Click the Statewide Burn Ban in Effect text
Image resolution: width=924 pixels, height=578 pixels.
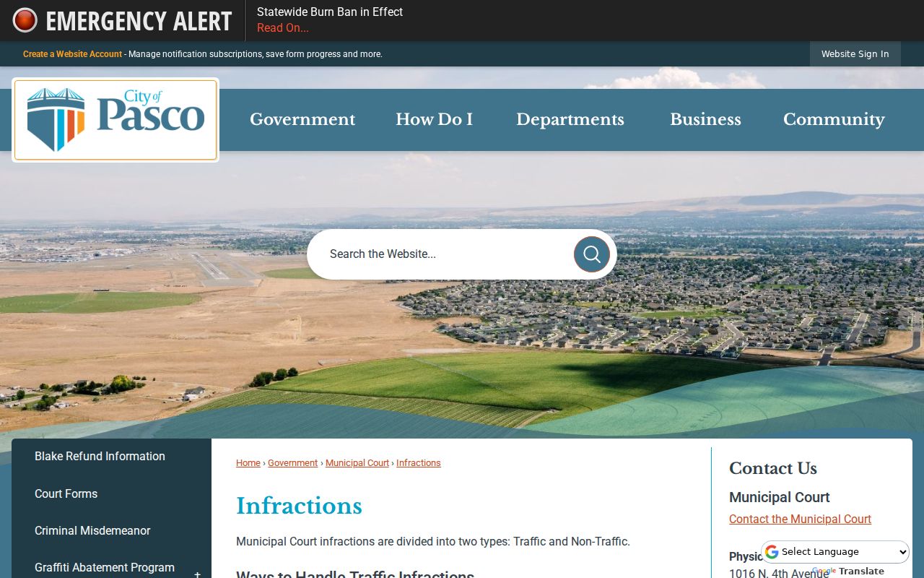(x=330, y=12)
